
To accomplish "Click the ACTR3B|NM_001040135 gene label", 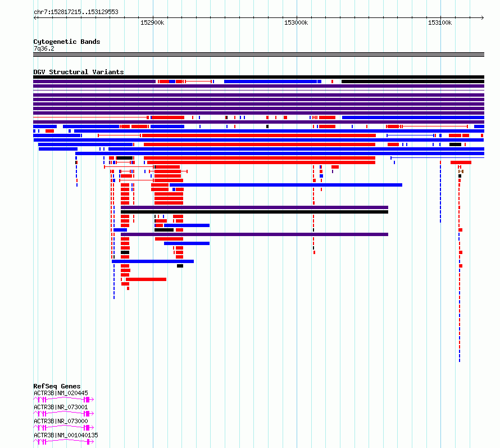I will 66,435.
